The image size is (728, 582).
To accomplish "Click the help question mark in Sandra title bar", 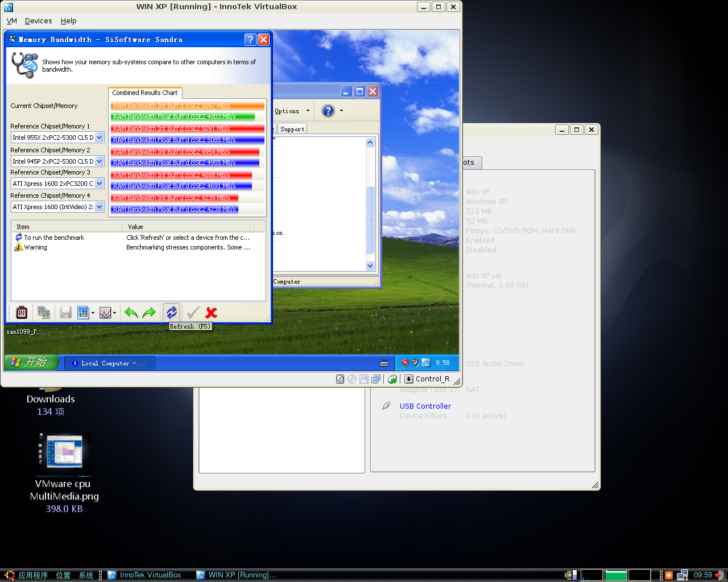I will (x=250, y=39).
